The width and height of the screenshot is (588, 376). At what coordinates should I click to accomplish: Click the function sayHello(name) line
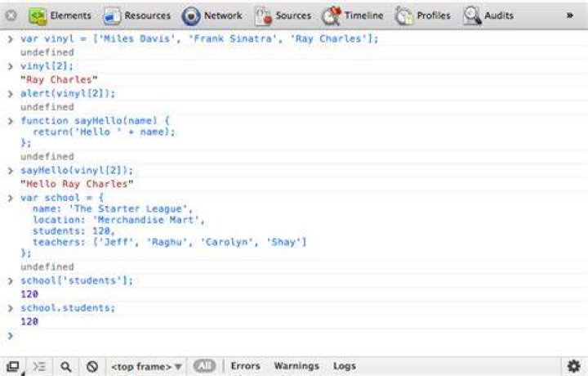pos(95,121)
